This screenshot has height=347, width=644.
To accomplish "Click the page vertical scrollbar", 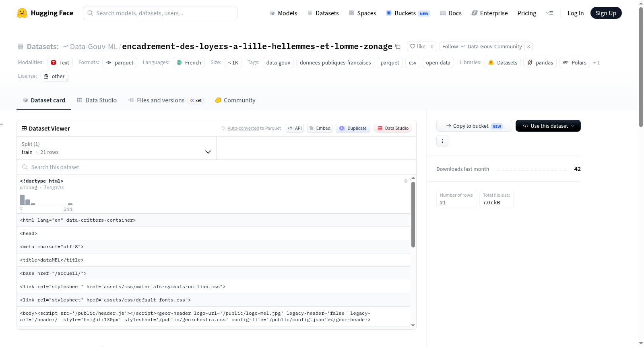I will [641, 67].
